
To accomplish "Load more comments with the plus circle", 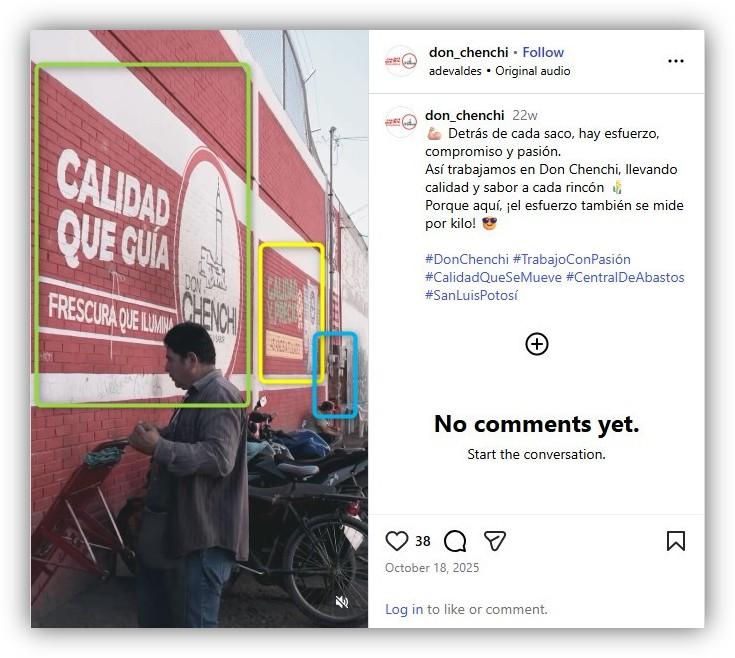I will click(537, 344).
